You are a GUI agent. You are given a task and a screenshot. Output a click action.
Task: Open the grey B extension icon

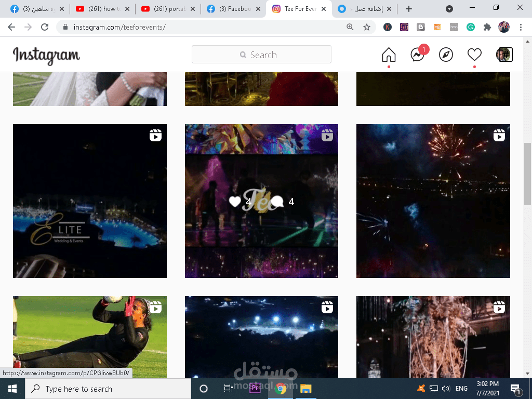tap(421, 27)
